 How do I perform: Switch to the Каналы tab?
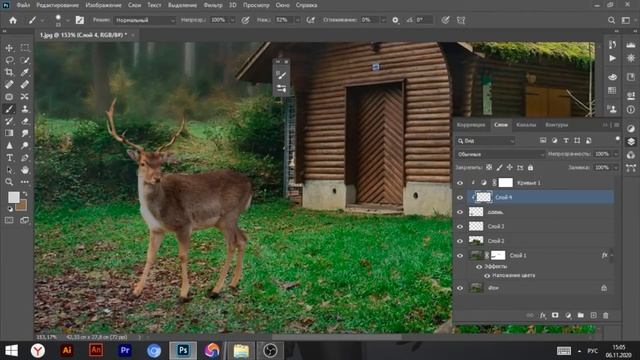[526, 125]
